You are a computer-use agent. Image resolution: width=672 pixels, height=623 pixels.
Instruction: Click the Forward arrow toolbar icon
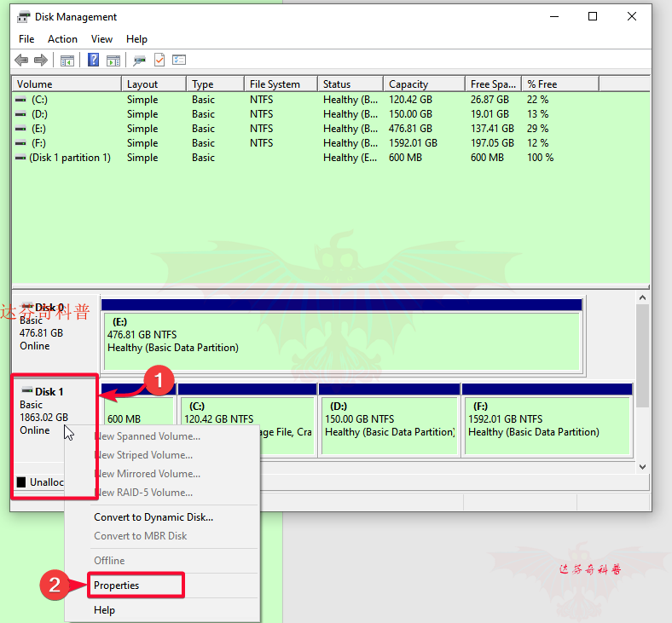point(39,61)
